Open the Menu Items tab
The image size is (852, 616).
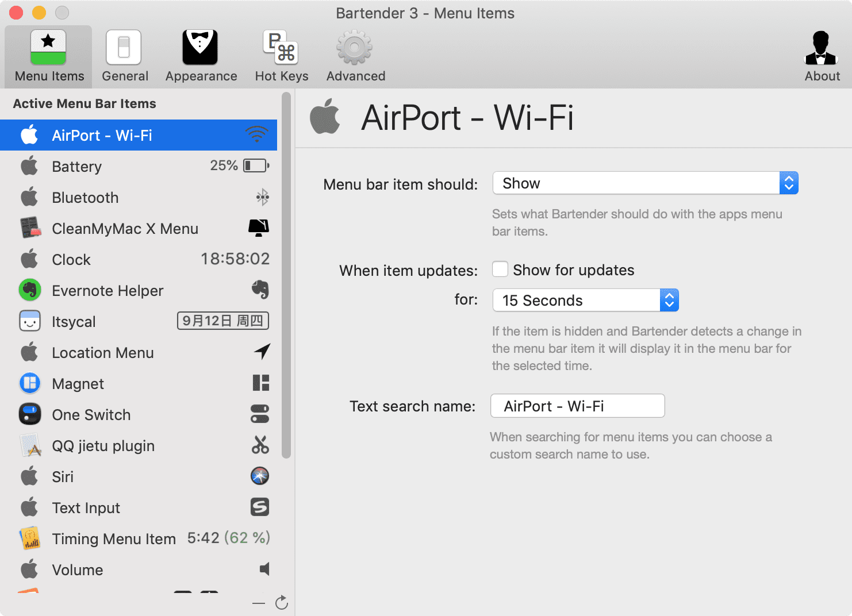(49, 56)
